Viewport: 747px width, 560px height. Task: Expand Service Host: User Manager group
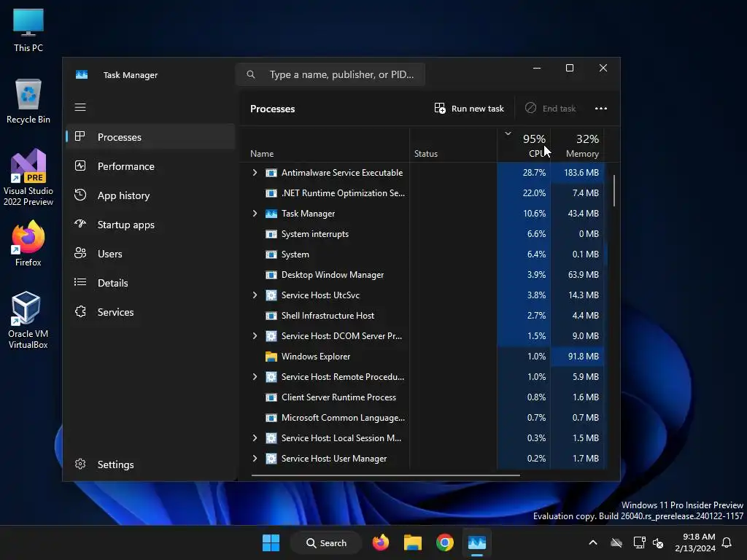(x=255, y=459)
